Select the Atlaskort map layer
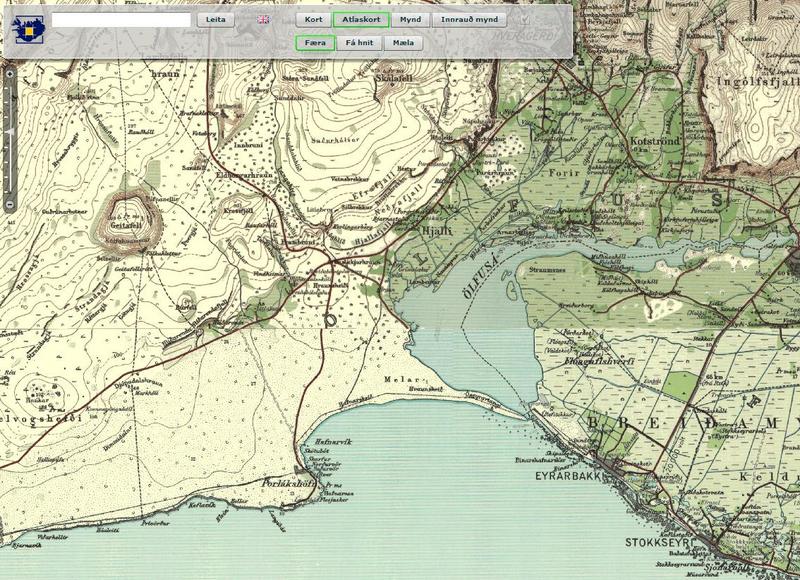This screenshot has height=580, width=800. tap(361, 20)
